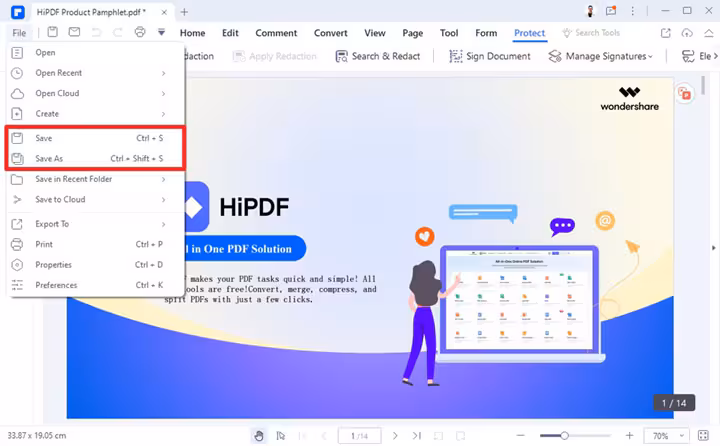The height and width of the screenshot is (446, 720).
Task: Go to the next page
Action: (x=395, y=435)
